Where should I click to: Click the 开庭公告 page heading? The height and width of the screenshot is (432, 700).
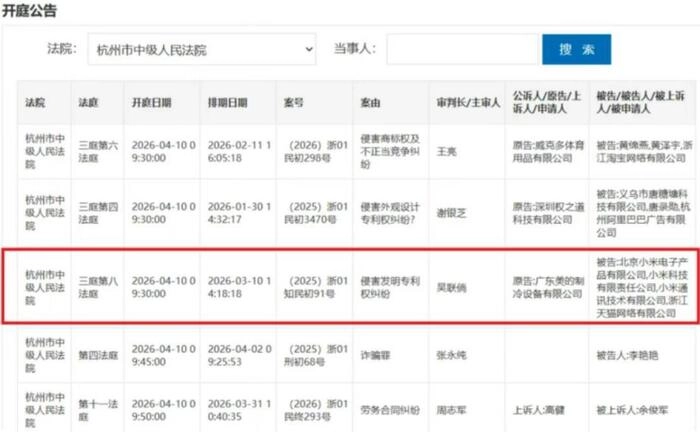pos(29,11)
